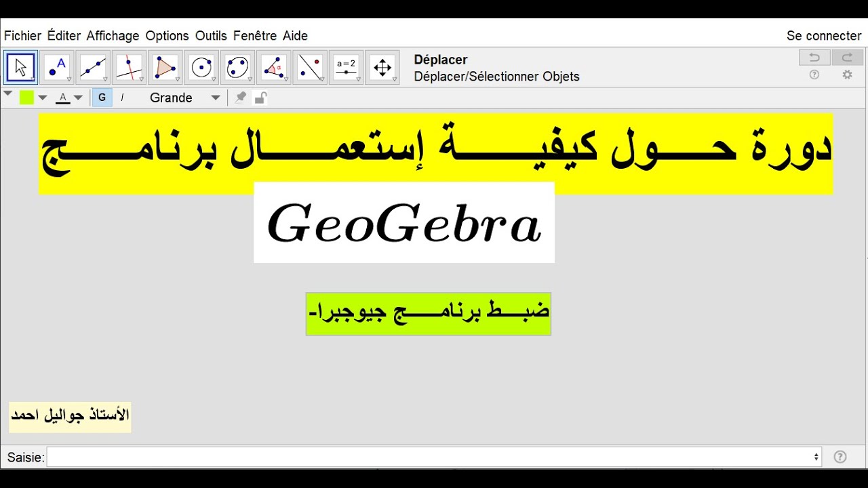This screenshot has width=868, height=488.
Task: Select the Point tool
Action: [x=57, y=67]
